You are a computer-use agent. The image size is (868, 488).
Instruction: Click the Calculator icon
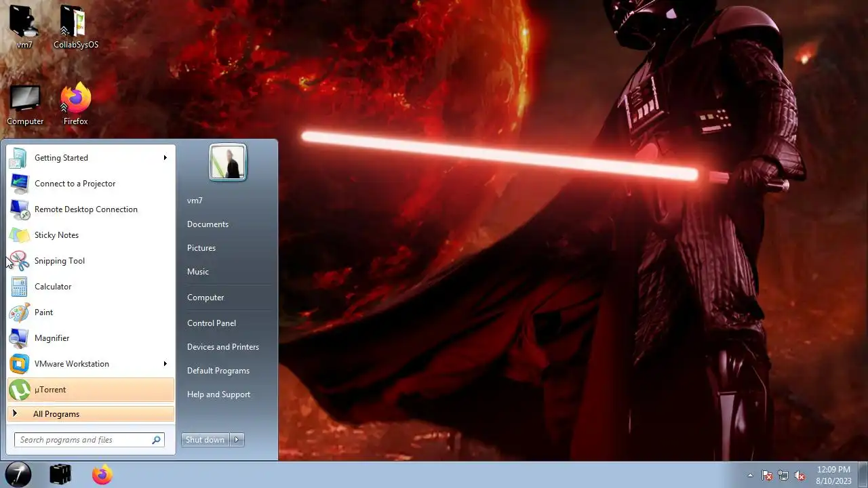click(x=19, y=287)
